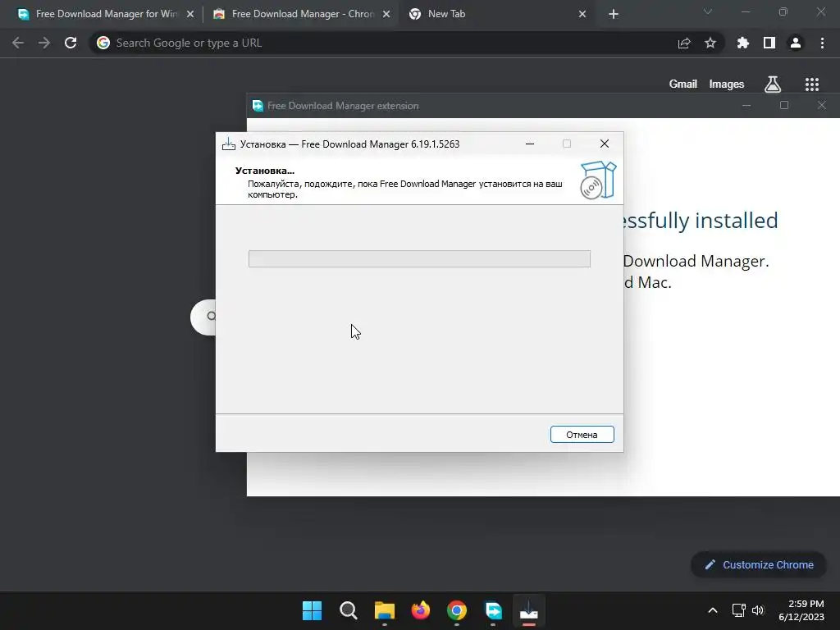Open Google apps grid

(812, 84)
